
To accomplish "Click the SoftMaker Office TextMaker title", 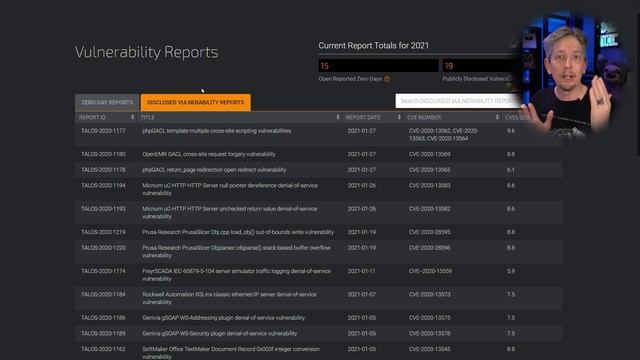I will pos(231,353).
